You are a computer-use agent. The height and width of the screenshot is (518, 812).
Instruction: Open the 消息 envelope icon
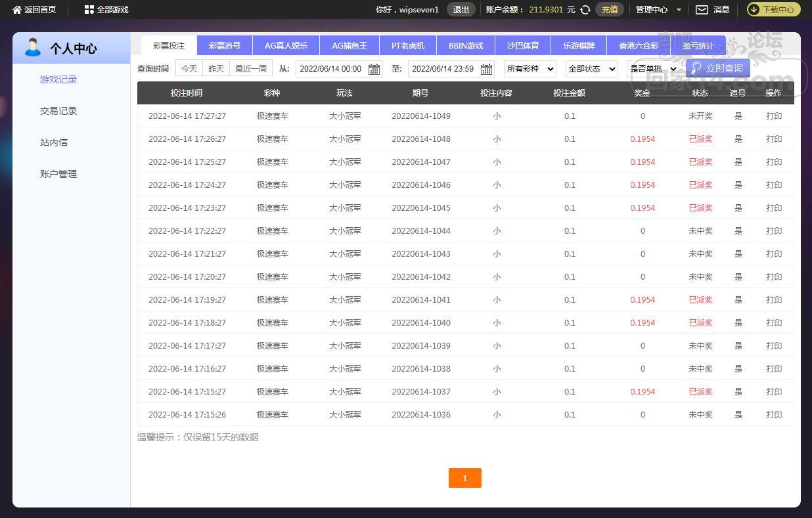click(702, 10)
